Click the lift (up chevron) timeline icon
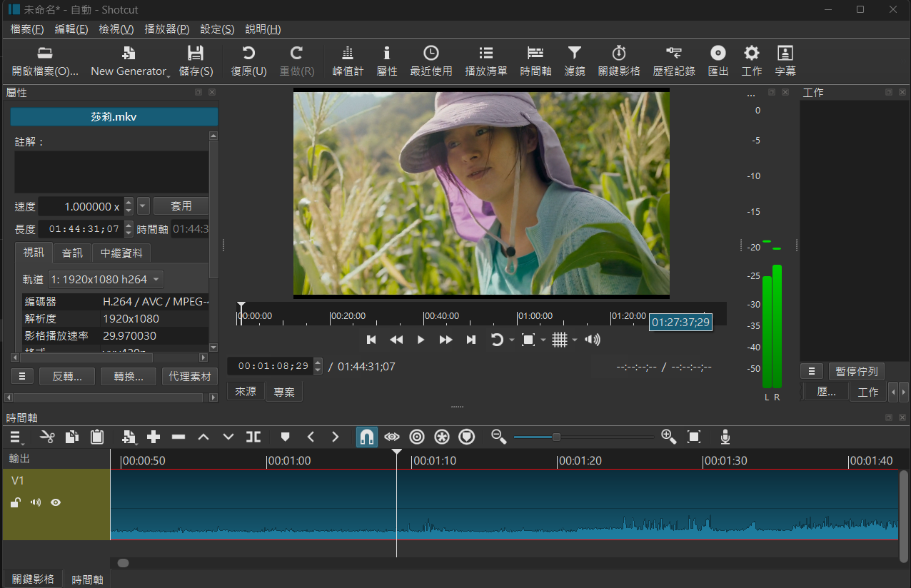 [203, 437]
